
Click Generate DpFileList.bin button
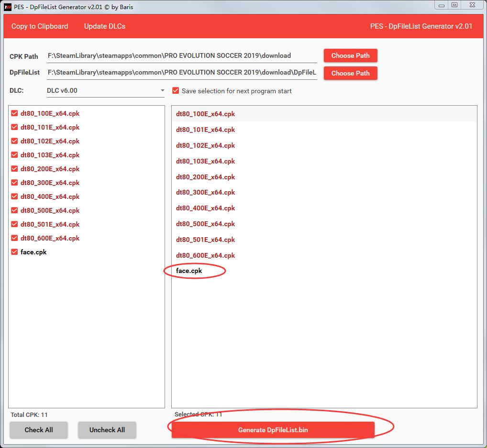click(x=273, y=430)
